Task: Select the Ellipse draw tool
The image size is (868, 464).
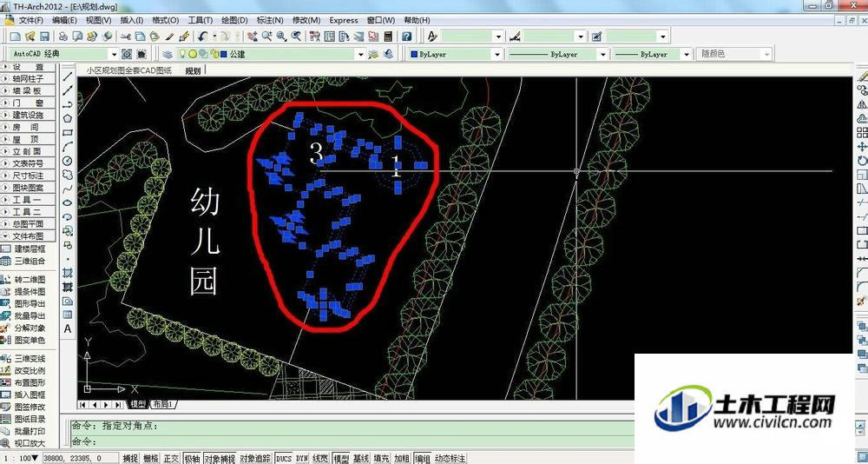Action: tap(68, 203)
